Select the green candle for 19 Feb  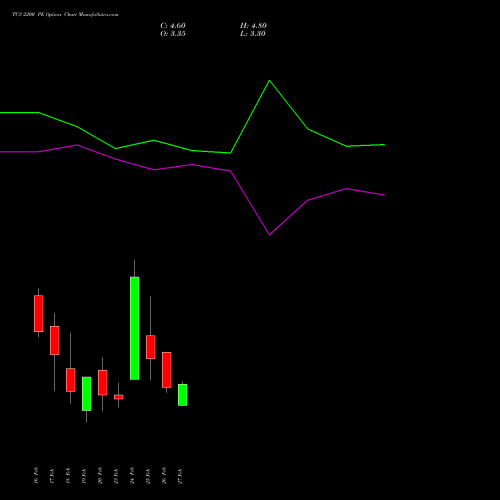click(x=87, y=394)
